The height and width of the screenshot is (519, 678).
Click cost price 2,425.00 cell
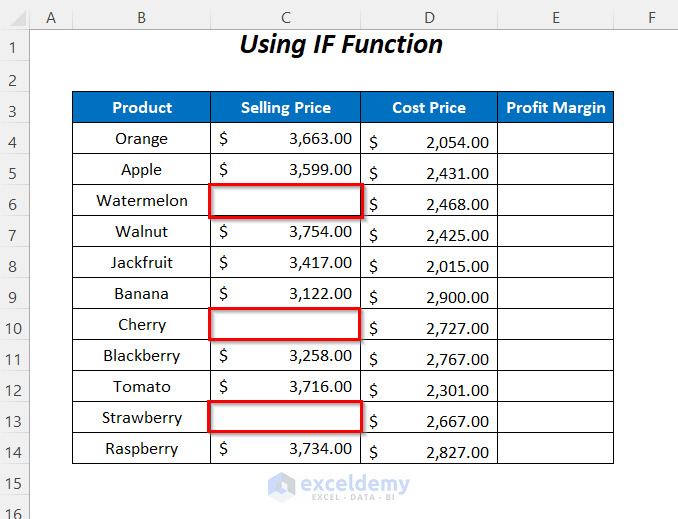[x=429, y=231]
